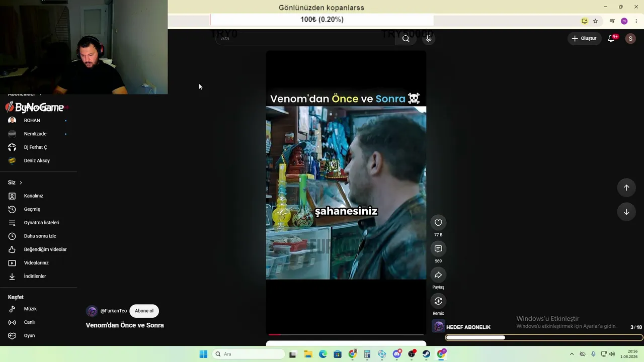Open the YouTube account avatar S
644x362 pixels.
[x=630, y=38]
